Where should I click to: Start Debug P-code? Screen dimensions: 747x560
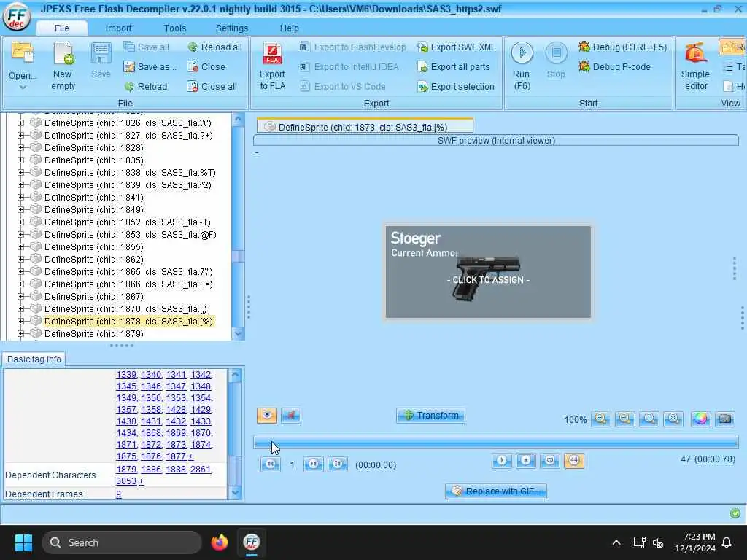[614, 66]
